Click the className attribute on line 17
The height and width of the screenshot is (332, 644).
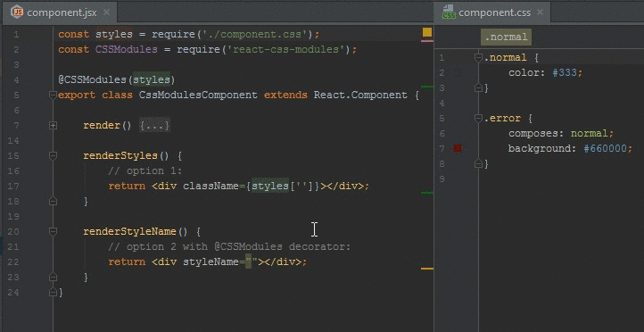coord(211,187)
